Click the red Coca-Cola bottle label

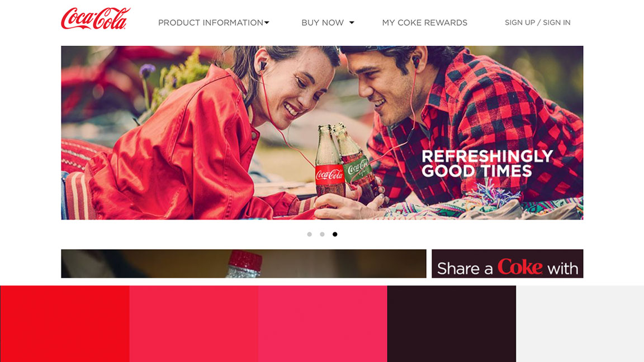pos(329,175)
